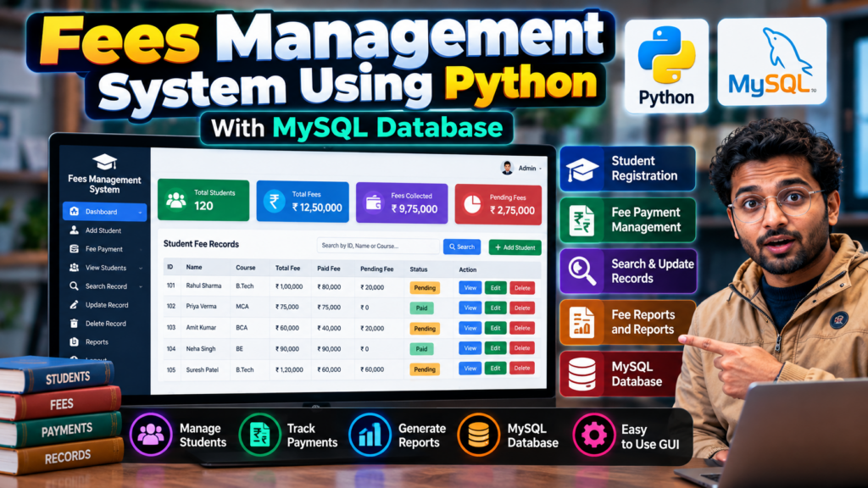868x488 pixels.
Task: Click the Total Students 120 card
Action: (203, 200)
